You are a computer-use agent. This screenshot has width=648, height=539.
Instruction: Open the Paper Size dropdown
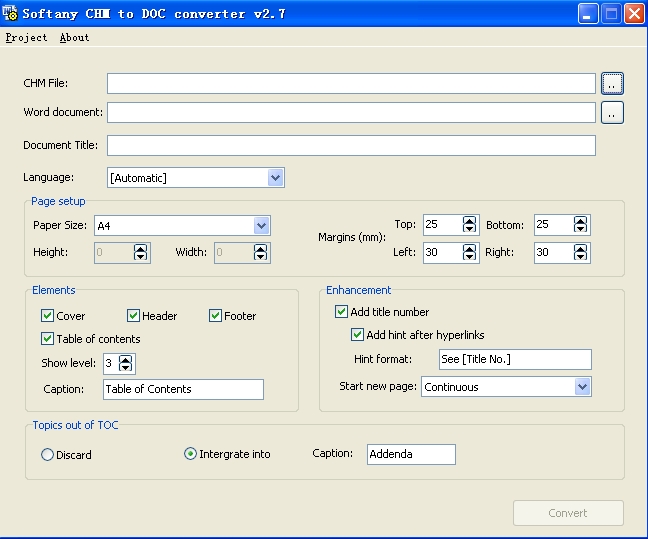[261, 226]
